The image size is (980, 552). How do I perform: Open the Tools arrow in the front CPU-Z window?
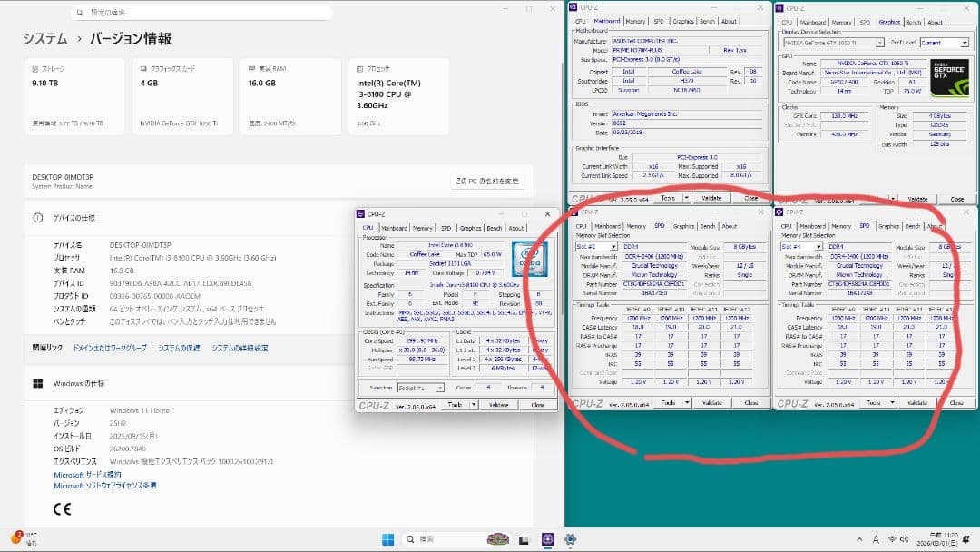tap(473, 405)
